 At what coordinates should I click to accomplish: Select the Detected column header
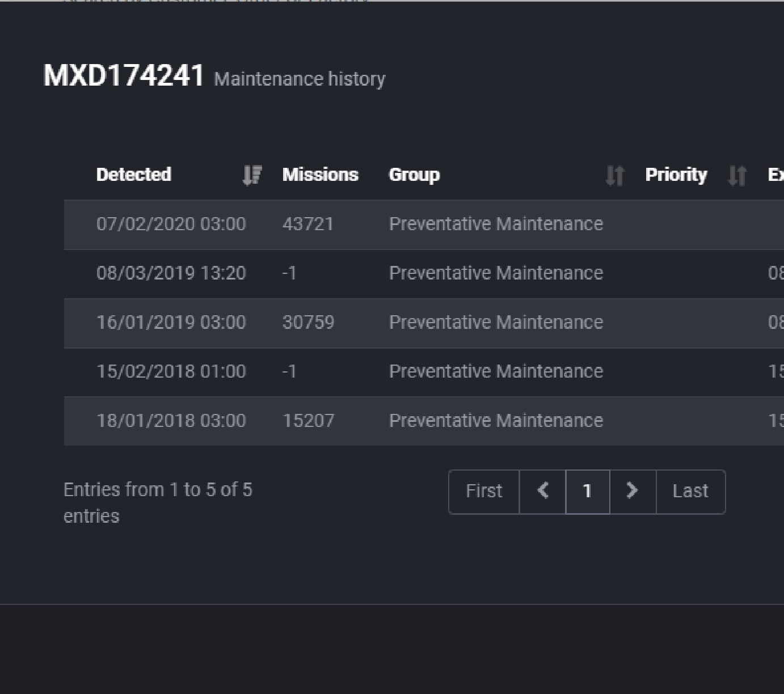pyautogui.click(x=134, y=175)
